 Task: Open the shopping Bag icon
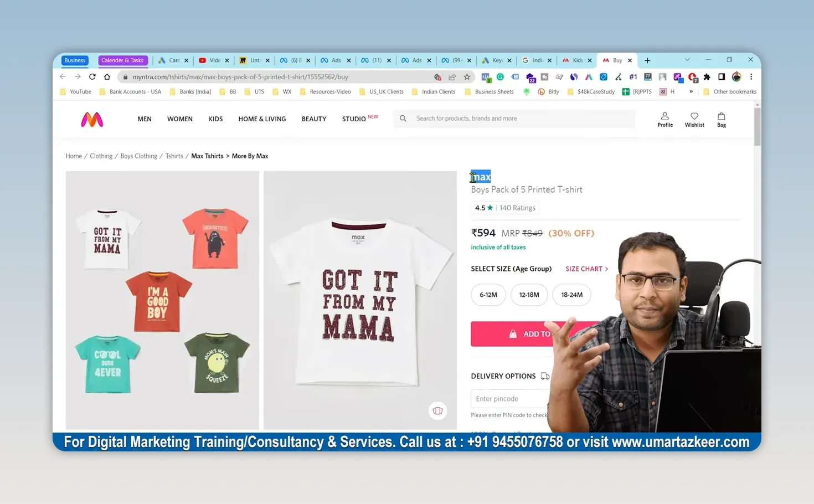[x=722, y=119]
